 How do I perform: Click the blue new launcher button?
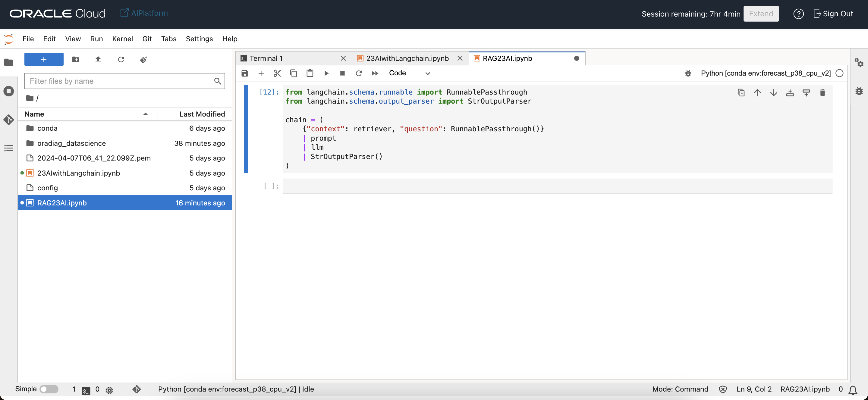click(44, 59)
